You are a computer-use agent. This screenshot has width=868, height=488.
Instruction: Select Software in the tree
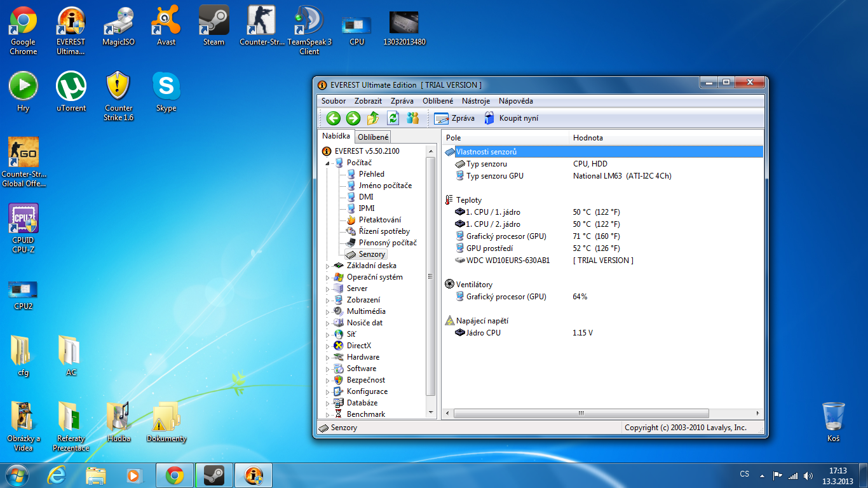tap(362, 369)
